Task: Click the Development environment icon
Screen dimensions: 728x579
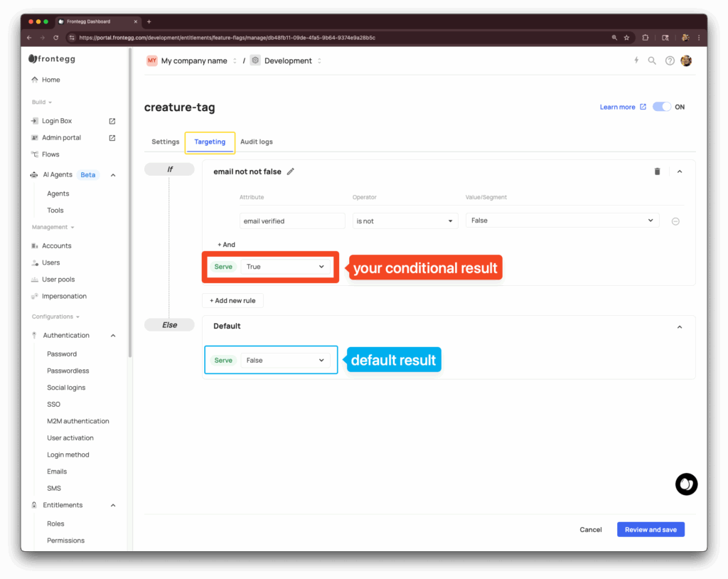Action: pyautogui.click(x=255, y=60)
